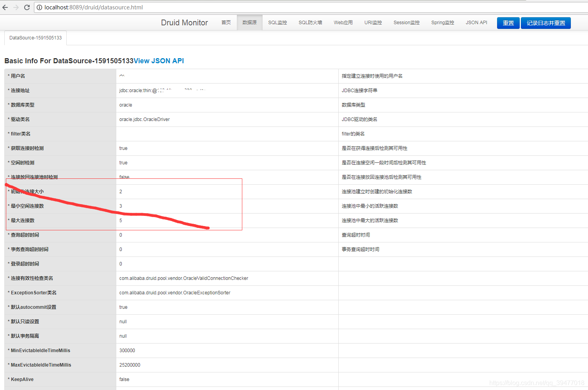Click the filter的类名 description

(x=353, y=134)
